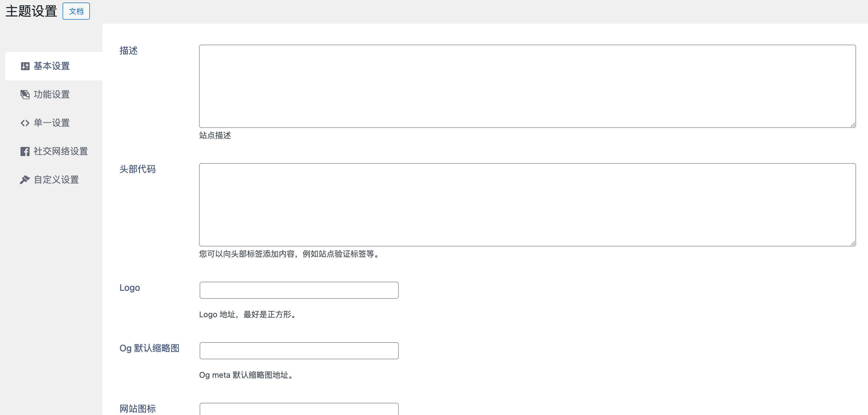The width and height of the screenshot is (868, 415).
Task: Switch to the 功能设置 tab
Action: [x=51, y=95]
